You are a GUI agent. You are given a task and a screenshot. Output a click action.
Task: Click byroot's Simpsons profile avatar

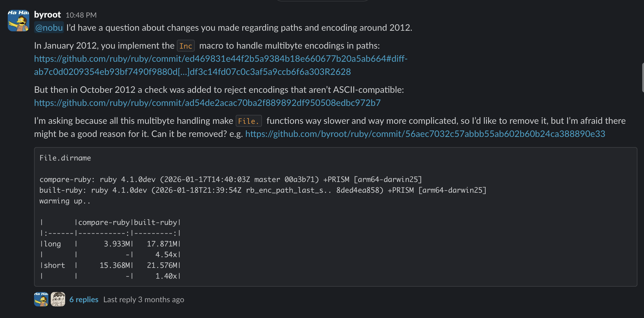18,20
